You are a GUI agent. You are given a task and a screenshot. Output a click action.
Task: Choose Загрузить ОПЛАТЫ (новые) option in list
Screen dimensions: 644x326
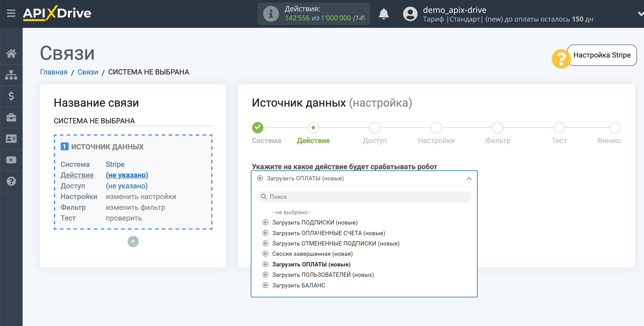(x=311, y=264)
